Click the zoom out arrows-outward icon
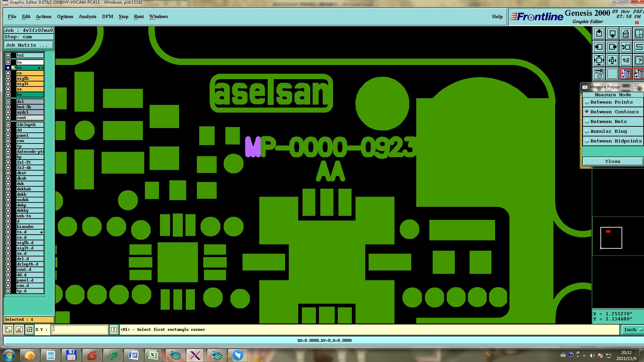Screen dimensions: 644x362 [612, 60]
